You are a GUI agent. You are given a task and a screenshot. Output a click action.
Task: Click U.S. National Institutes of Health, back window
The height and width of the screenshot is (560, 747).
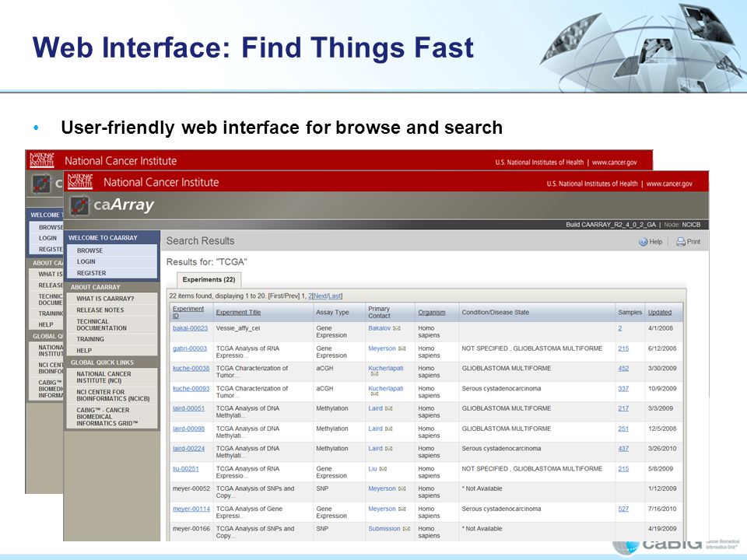[539, 163]
